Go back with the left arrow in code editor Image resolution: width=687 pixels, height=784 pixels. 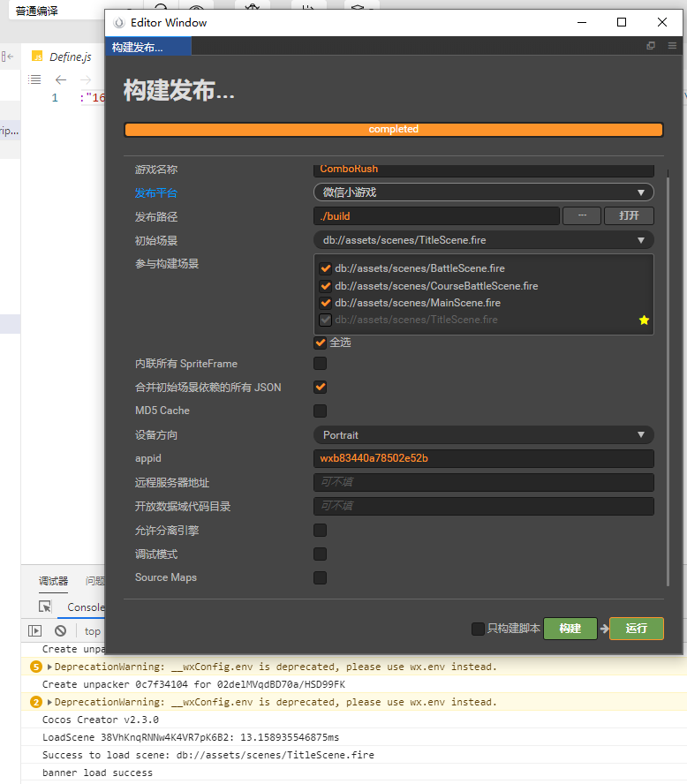click(61, 79)
